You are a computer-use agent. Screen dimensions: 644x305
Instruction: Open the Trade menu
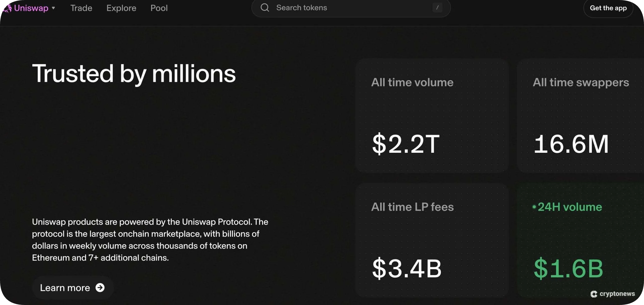pyautogui.click(x=81, y=8)
